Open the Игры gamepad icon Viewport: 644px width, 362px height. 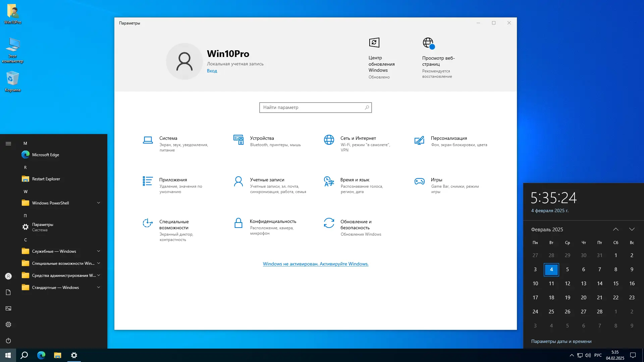coord(419,181)
